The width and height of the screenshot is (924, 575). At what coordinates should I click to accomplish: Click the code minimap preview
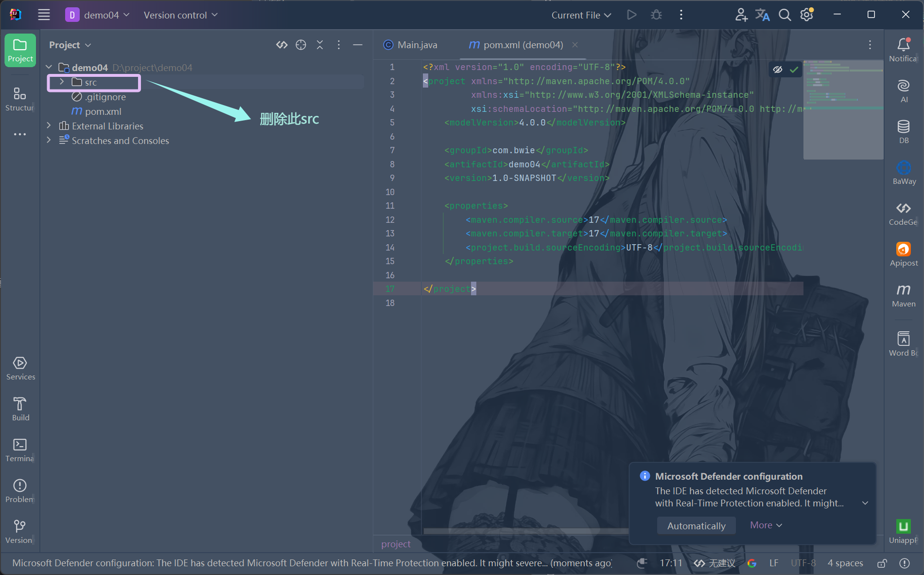point(843,110)
